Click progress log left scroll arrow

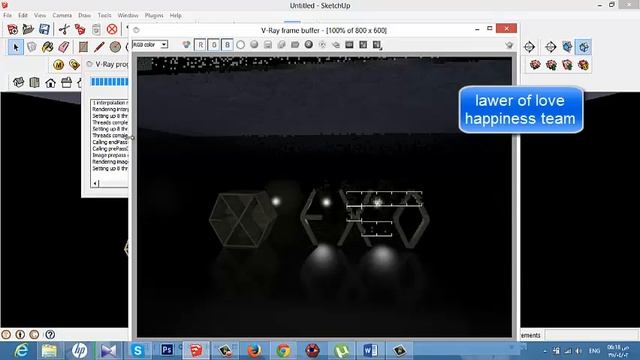pos(95,184)
